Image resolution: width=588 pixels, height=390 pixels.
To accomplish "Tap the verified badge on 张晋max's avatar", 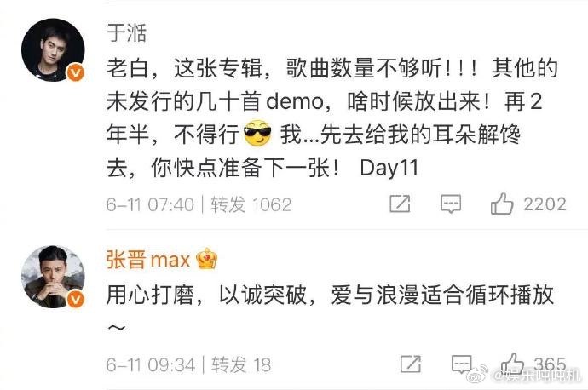I will coord(75,300).
